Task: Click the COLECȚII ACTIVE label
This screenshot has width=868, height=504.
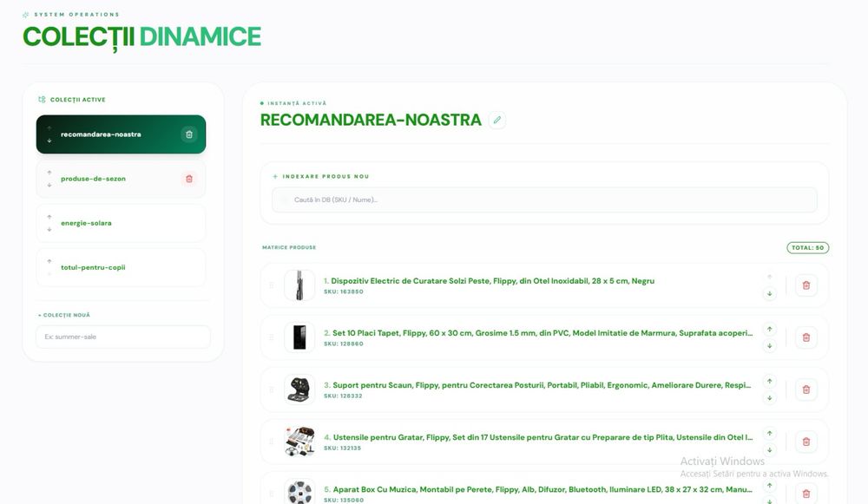Action: click(x=77, y=100)
